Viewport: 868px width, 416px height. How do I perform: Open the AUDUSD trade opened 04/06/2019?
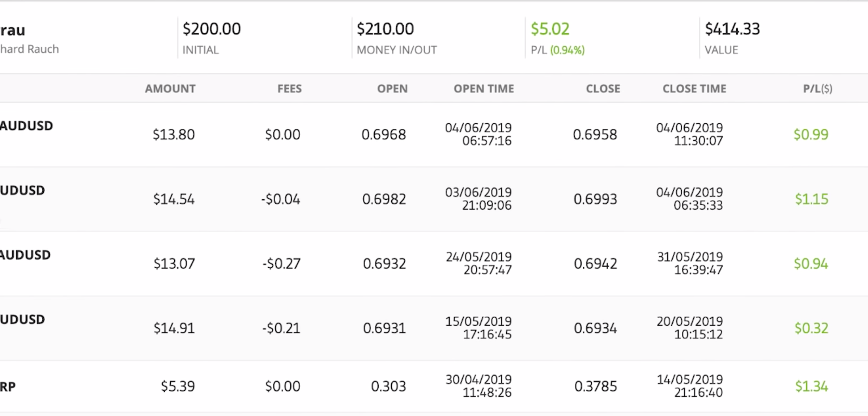point(26,126)
